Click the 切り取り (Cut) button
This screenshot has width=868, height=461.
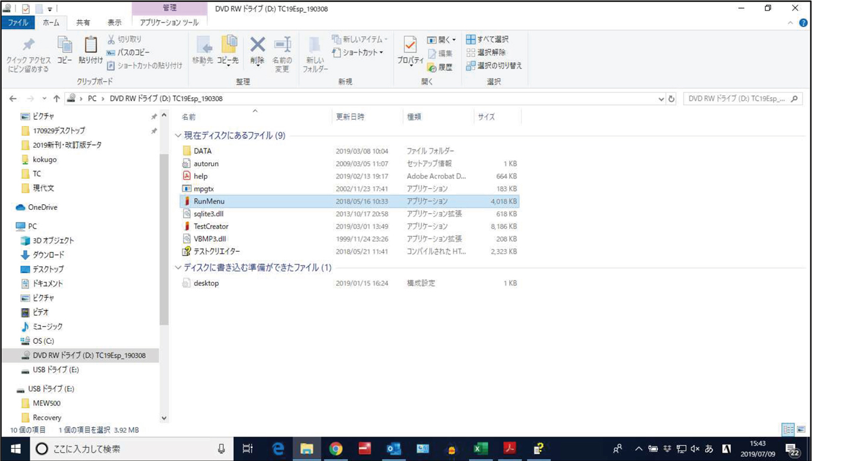124,39
